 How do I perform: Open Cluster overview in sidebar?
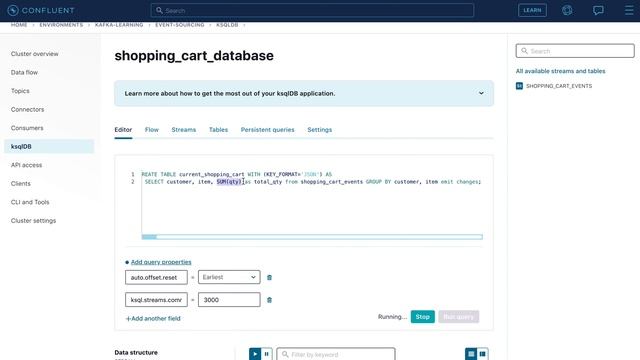pyautogui.click(x=35, y=54)
